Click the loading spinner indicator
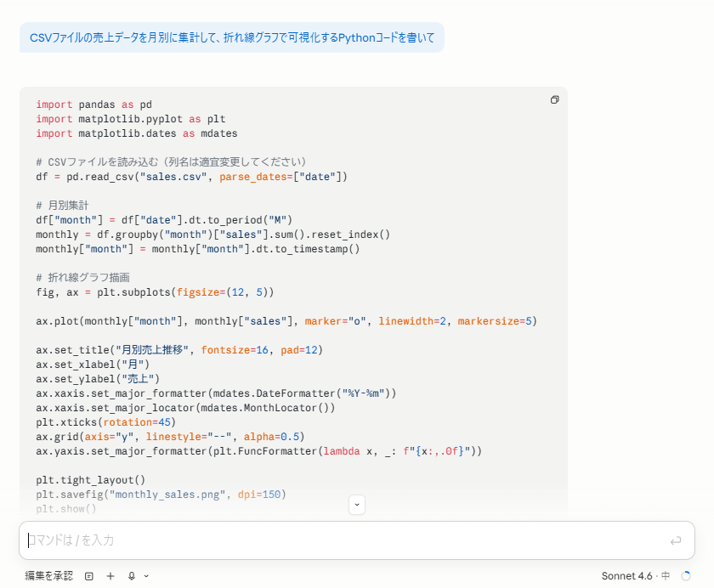The height and width of the screenshot is (588, 714). tap(686, 576)
